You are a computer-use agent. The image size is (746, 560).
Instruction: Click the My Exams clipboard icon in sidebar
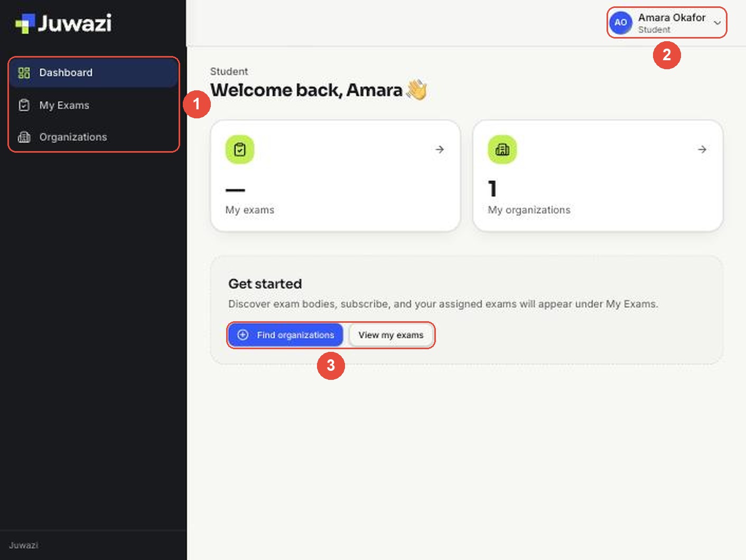pos(24,105)
